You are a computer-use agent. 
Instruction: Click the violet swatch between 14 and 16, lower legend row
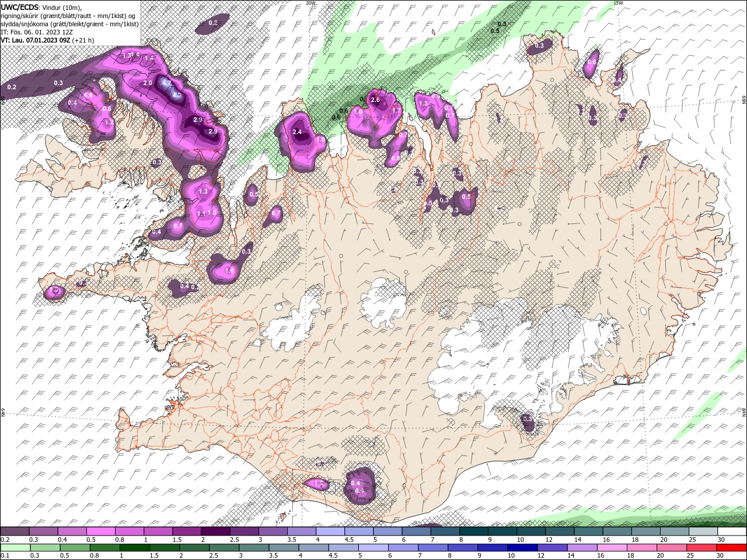(582, 548)
